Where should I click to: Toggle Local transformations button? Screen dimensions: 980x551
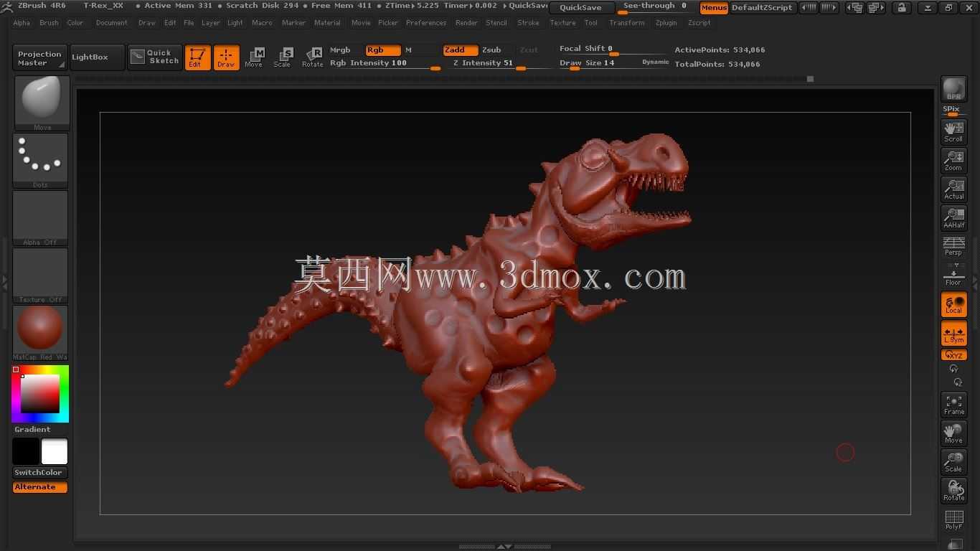coord(953,304)
